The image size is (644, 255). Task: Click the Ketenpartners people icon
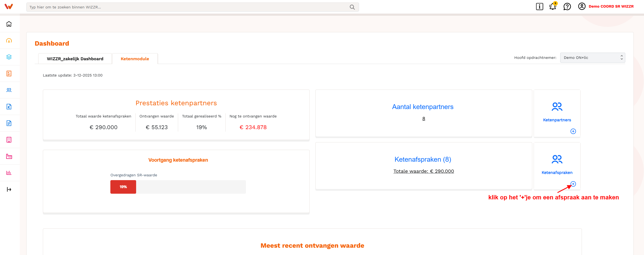point(557,107)
